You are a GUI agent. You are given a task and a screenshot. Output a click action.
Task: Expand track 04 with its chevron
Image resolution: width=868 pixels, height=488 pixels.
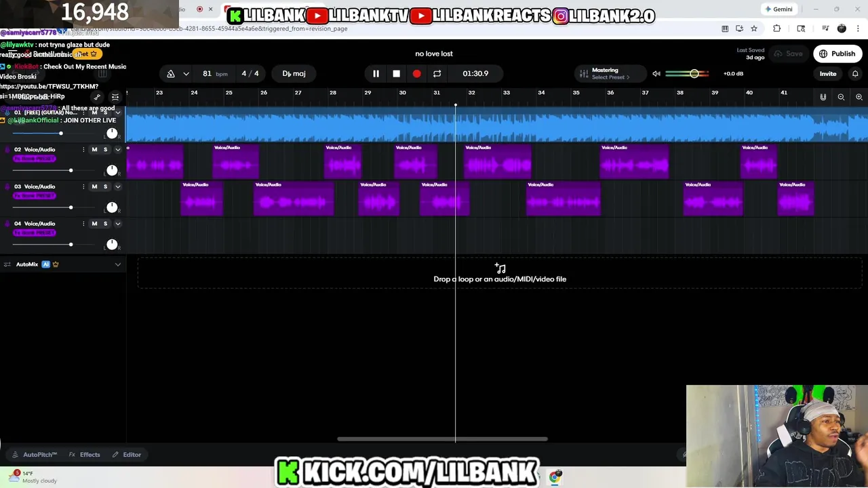[118, 224]
